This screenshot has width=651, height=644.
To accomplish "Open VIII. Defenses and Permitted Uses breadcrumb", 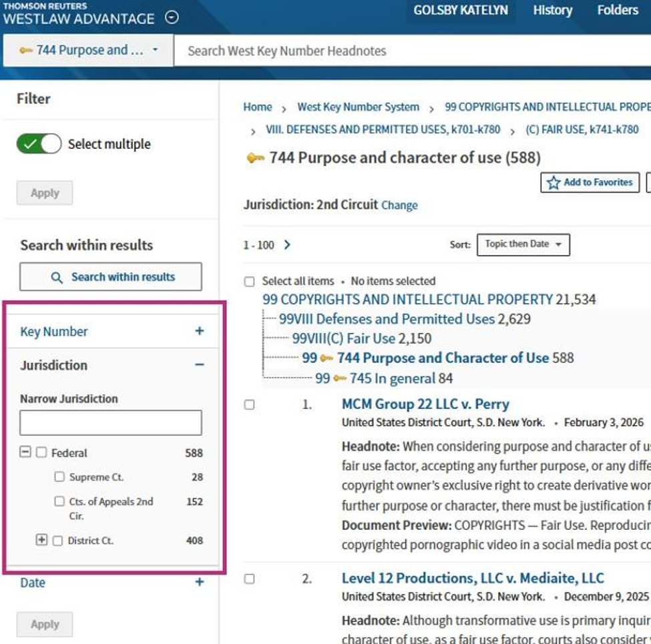I will pyautogui.click(x=383, y=130).
